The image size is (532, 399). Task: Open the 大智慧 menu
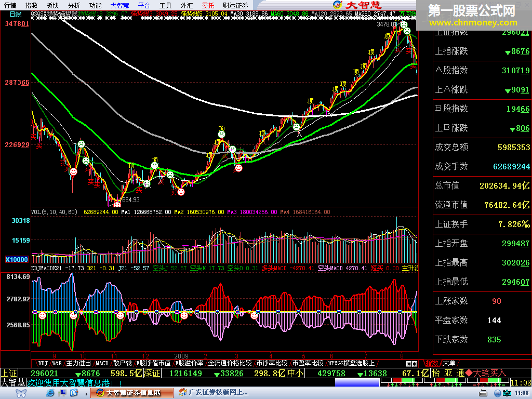coord(120,5)
